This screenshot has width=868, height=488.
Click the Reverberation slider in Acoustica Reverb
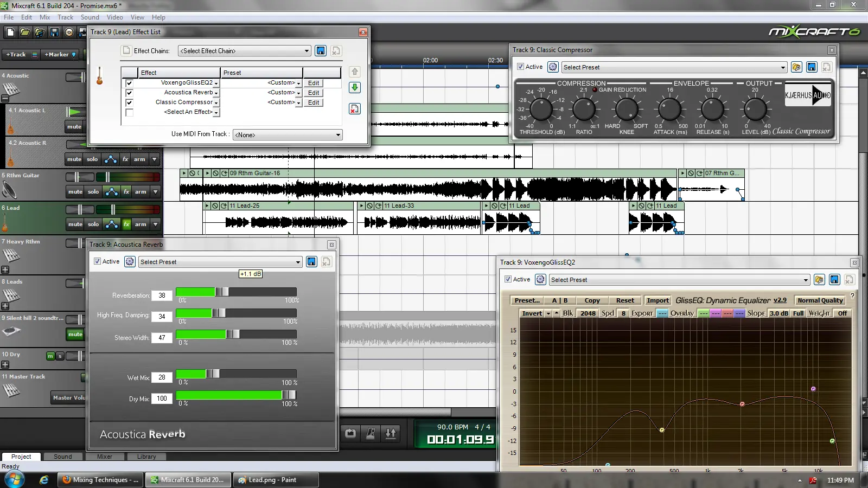click(236, 292)
